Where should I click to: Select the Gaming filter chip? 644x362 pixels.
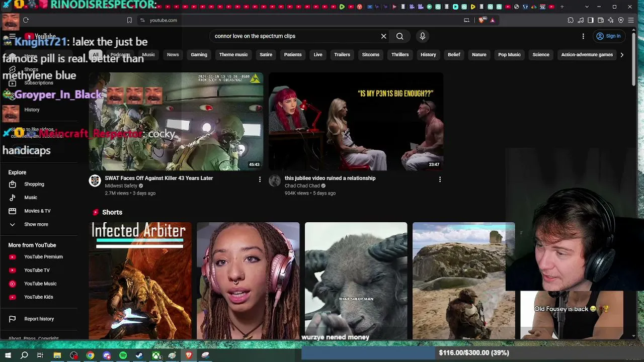(x=199, y=55)
